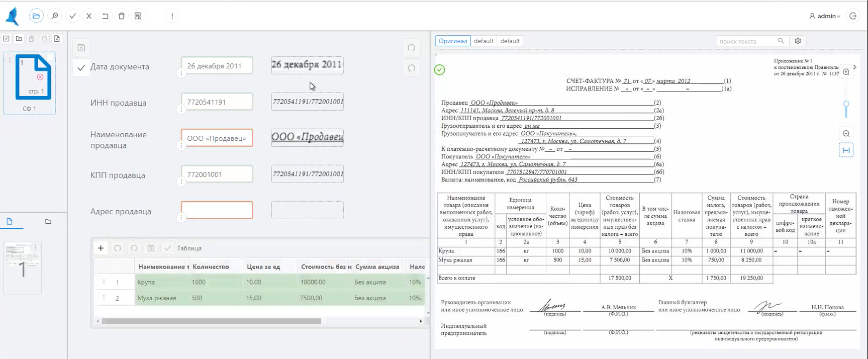Open the admin user dropdown
868x359 pixels.
825,16
